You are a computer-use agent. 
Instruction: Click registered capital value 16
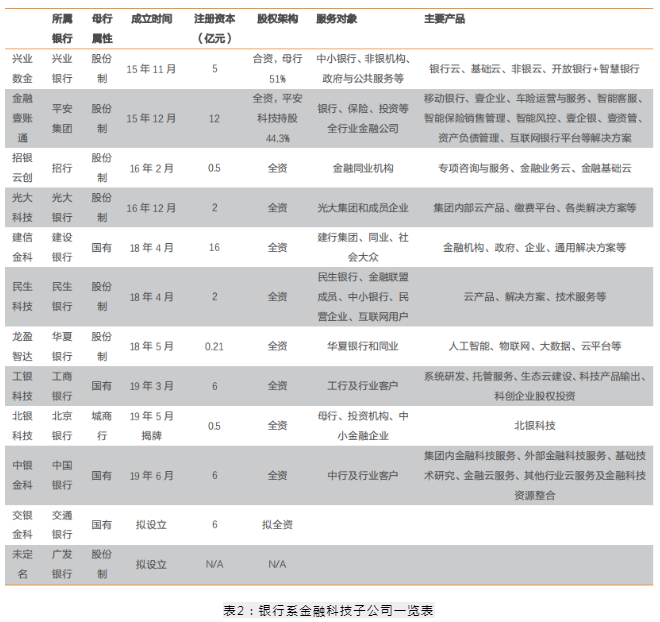click(x=214, y=247)
